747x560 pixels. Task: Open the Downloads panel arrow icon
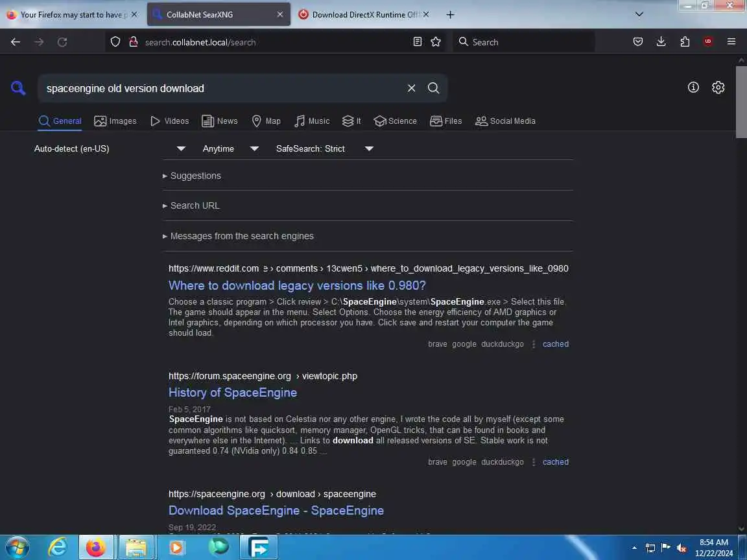(661, 42)
